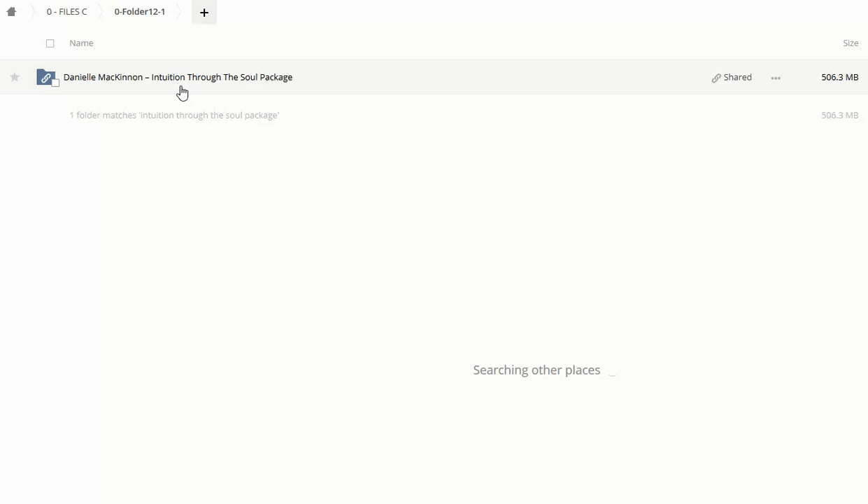868x504 pixels.
Task: Click the plus button to add new item
Action: [x=204, y=12]
